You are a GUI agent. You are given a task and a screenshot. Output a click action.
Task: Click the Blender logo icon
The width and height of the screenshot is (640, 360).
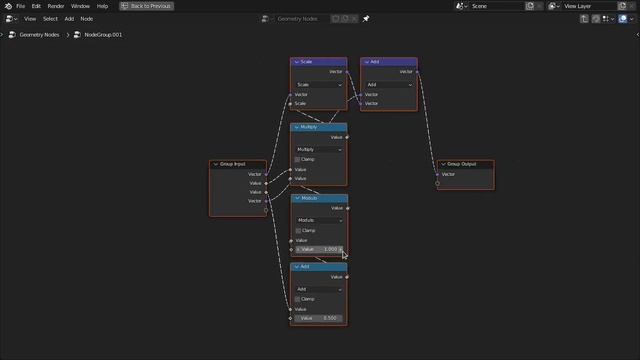point(8,6)
